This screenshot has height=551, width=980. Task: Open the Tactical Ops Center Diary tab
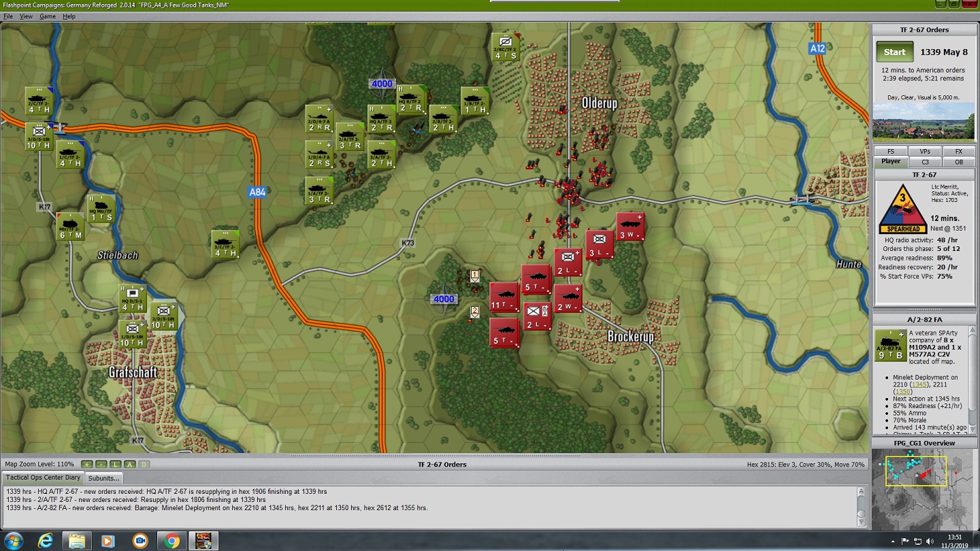click(43, 478)
